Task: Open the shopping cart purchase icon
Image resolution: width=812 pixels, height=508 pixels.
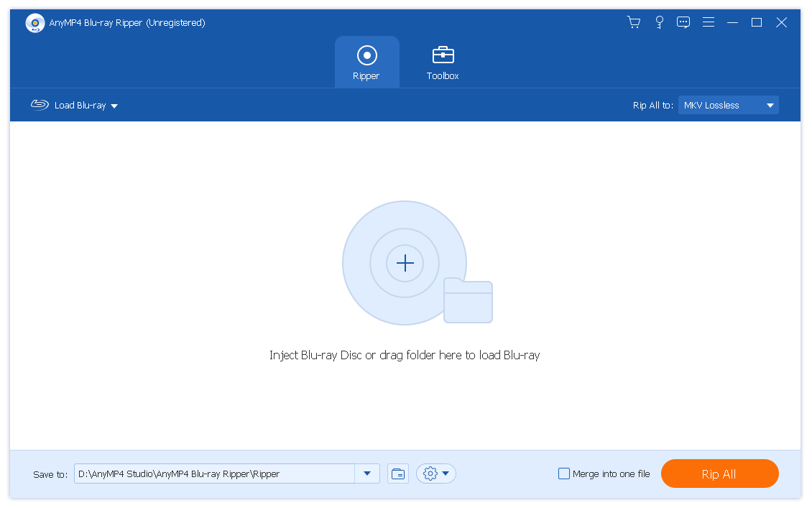Action: pos(633,22)
